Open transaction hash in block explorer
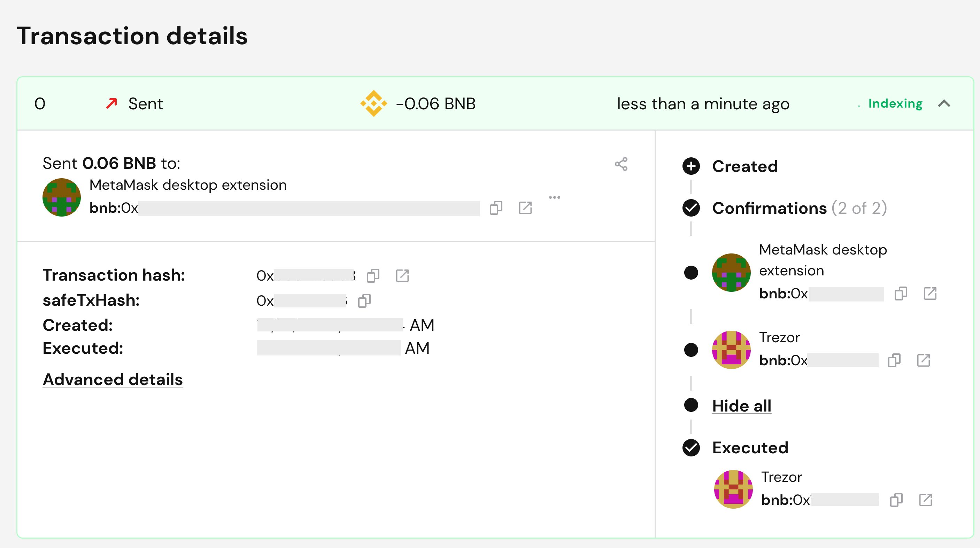 coord(402,275)
